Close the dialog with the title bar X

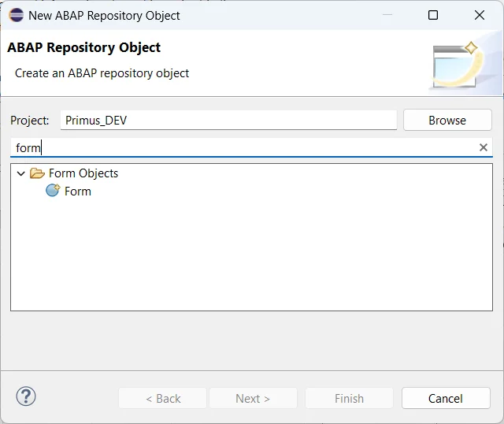pyautogui.click(x=480, y=15)
